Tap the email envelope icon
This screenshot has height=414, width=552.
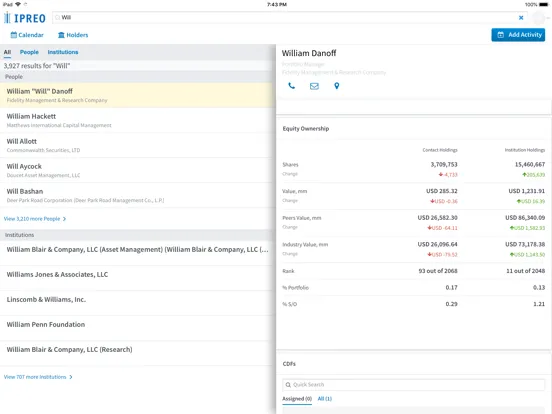[314, 86]
